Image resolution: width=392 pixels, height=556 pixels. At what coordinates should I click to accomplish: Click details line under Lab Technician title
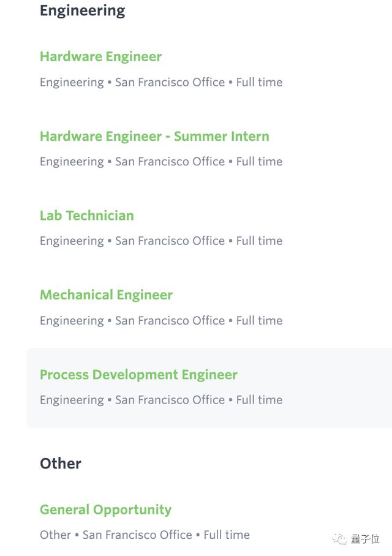(x=161, y=241)
